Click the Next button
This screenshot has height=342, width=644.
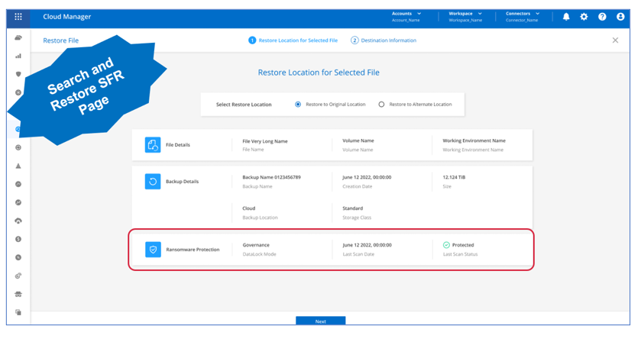320,321
